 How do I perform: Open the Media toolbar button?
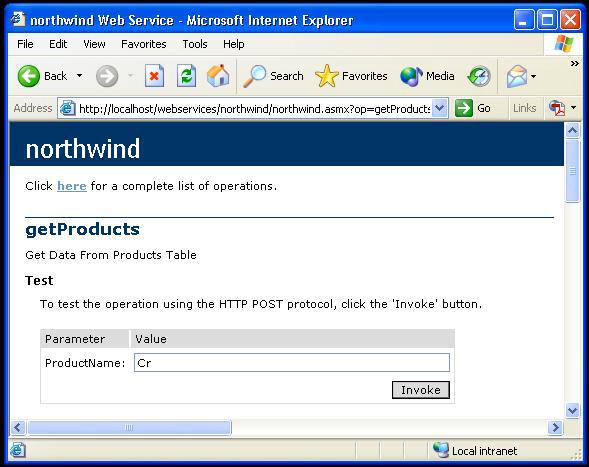(427, 76)
